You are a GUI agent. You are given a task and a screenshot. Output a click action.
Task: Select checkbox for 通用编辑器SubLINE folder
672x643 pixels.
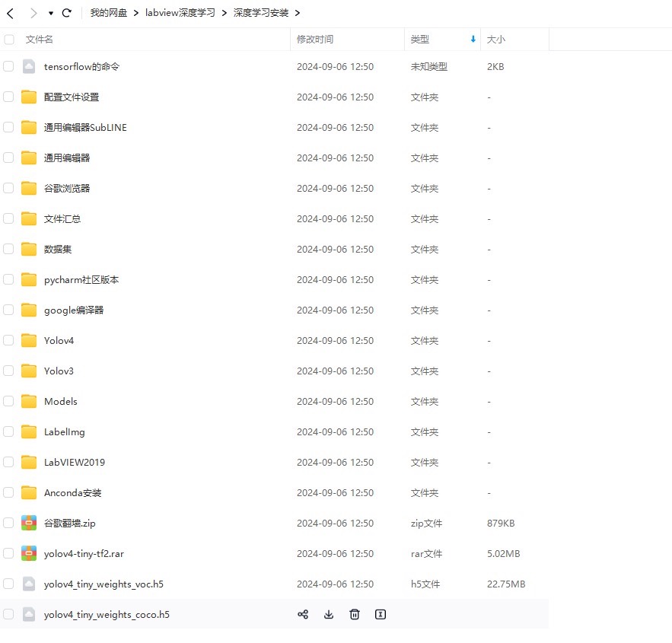(x=8, y=127)
